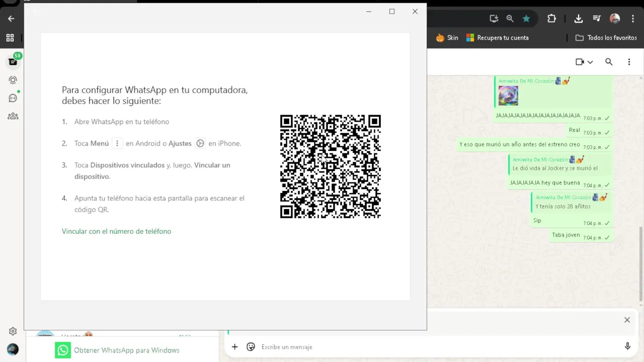Click the chat scrollbar thumb
This screenshot has width=644, height=362.
640,264
